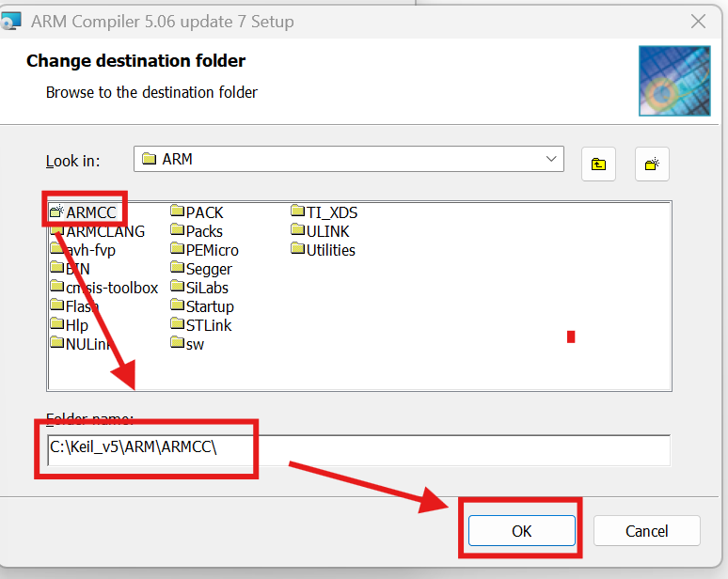This screenshot has width=728, height=579.
Task: Click the setup installer title bar icon
Action: 10,22
